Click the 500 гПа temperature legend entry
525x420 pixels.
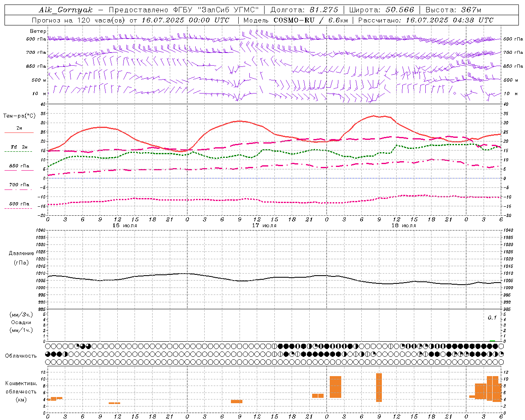pos(19,204)
